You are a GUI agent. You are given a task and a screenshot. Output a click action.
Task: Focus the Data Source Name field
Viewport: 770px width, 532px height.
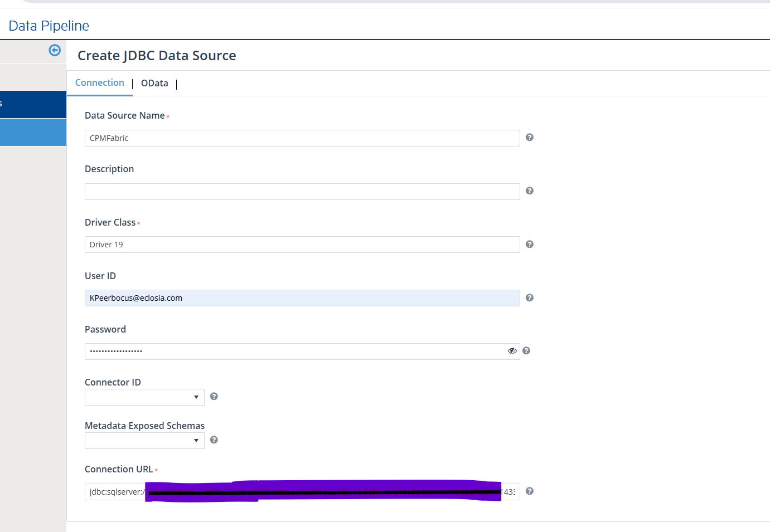point(302,138)
